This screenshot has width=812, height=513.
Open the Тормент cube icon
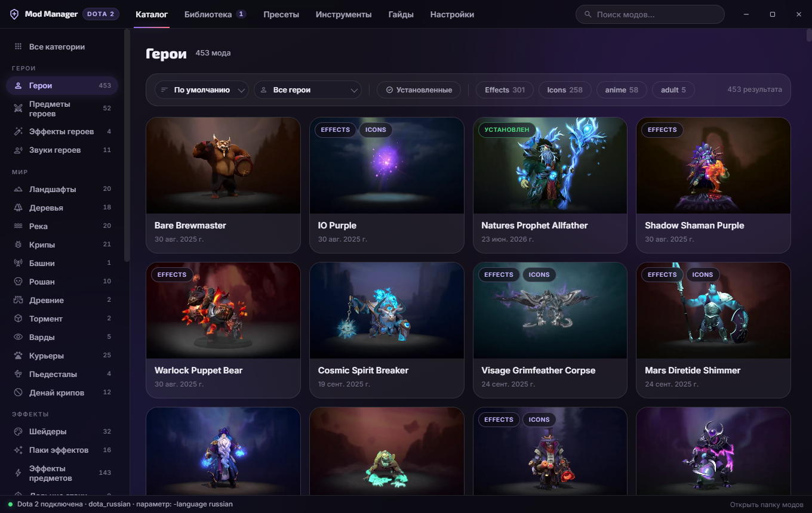[x=18, y=319]
